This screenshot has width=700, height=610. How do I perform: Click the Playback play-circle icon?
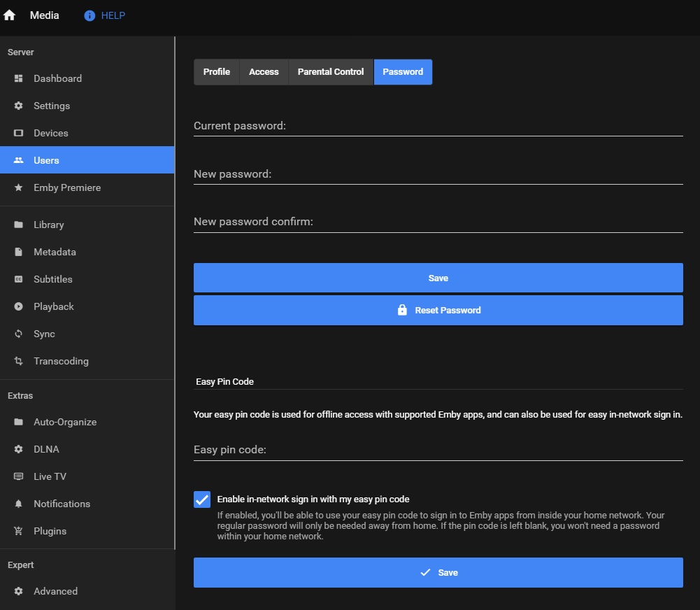click(x=19, y=306)
